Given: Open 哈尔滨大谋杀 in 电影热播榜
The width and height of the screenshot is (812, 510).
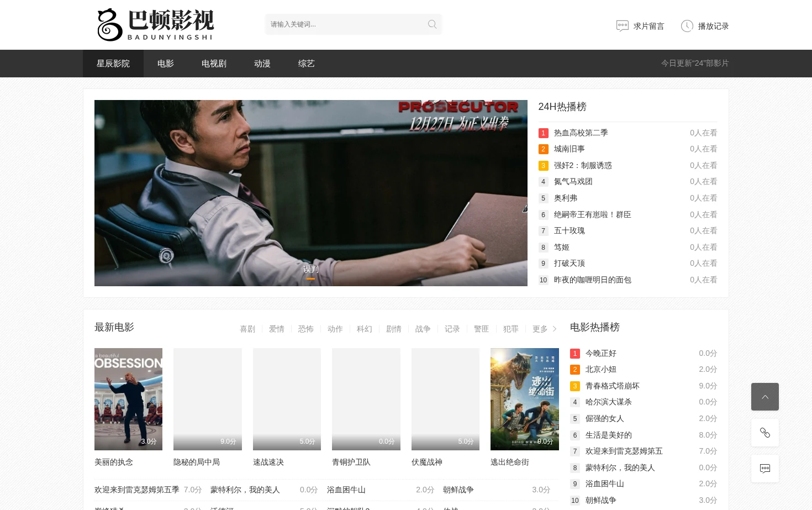Looking at the screenshot, I should pos(609,402).
